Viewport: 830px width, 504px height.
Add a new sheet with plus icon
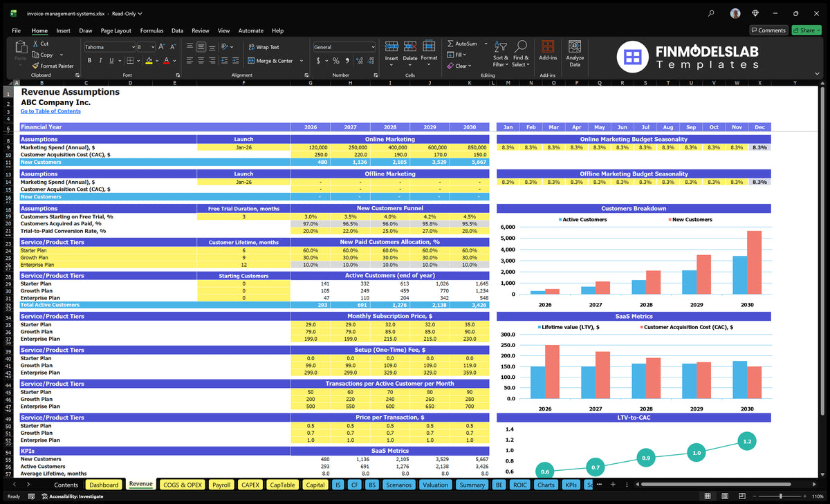click(611, 485)
